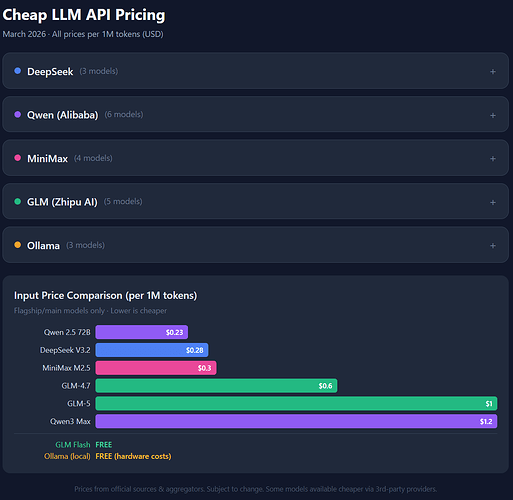Click the green dot beside GLM (Zhipu AI)
Viewport: 513px width, 500px height.
18,201
